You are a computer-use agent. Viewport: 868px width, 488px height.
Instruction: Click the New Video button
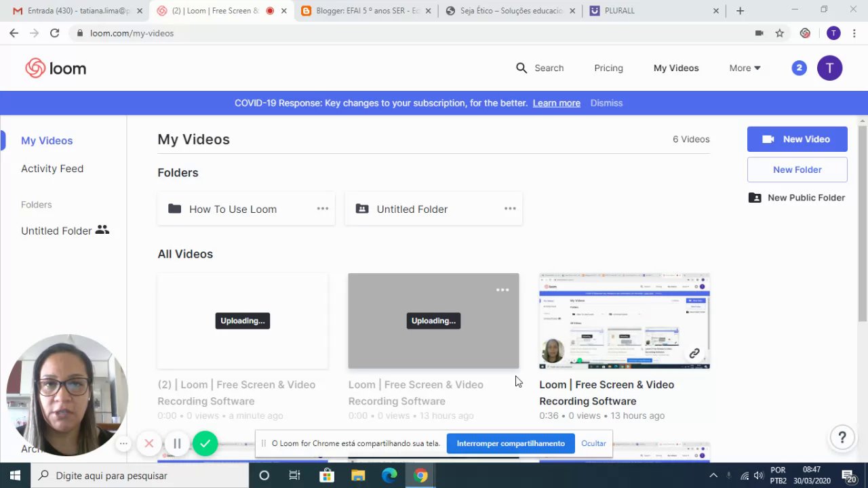(x=797, y=139)
